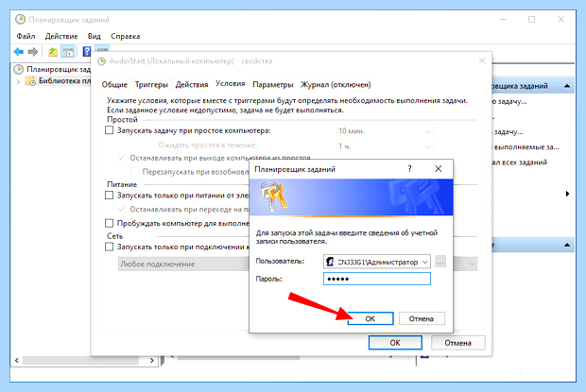Toggle Останавливать при переходе на питание checkbox

pyautogui.click(x=122, y=209)
